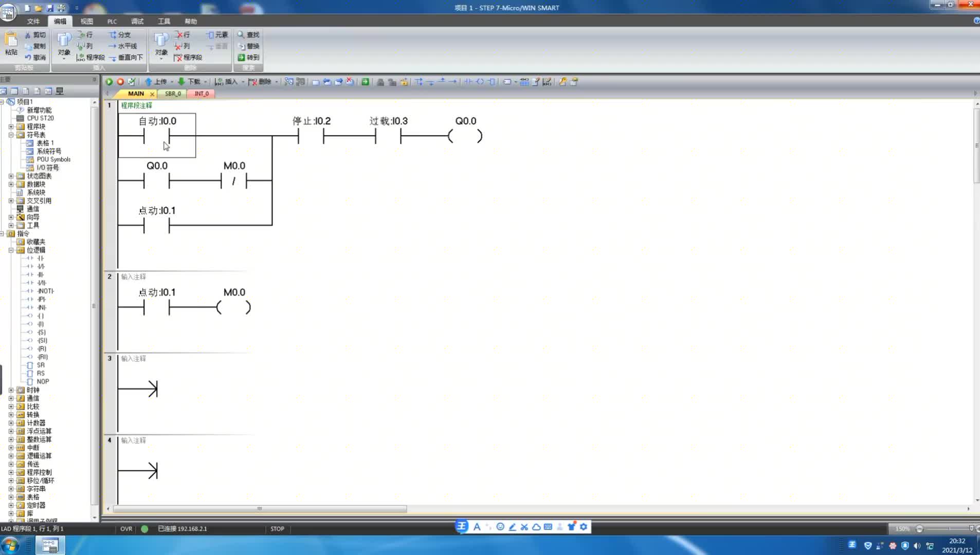This screenshot has width=980, height=555.
Task: Open the toolbar 插入 dropdown arrow
Action: pos(243,82)
